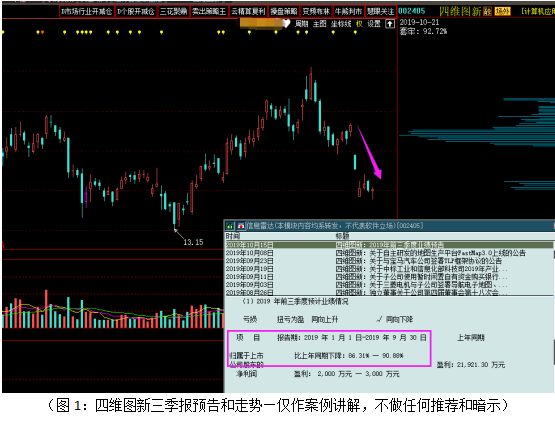Screen dimensions: 555x422
Task: Select the 牛熊判市 indicator tab
Action: 348,12
